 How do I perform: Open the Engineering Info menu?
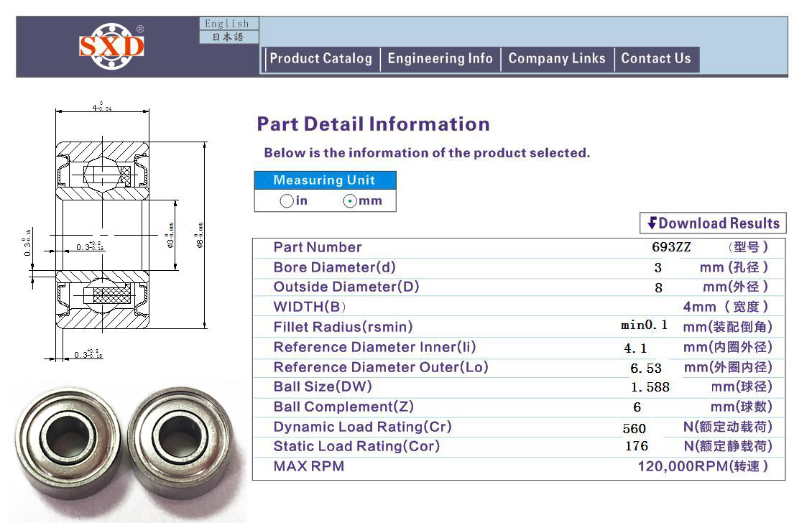pos(440,59)
